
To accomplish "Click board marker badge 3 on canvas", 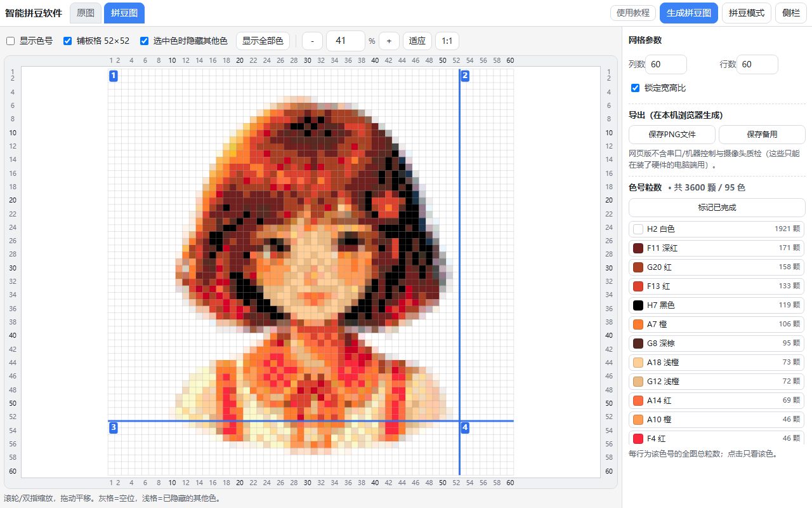I will click(x=114, y=428).
